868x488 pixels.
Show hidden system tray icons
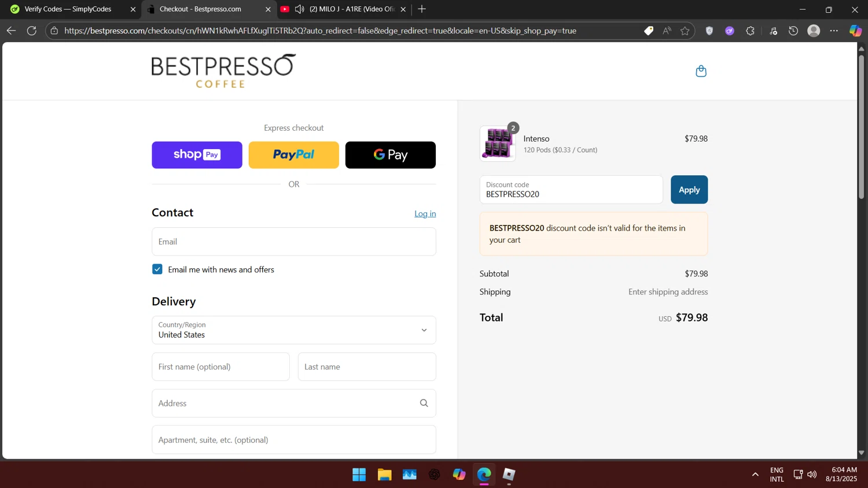[755, 475]
